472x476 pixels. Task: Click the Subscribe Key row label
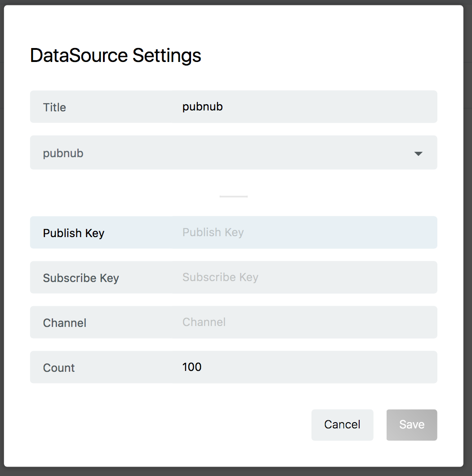[81, 278]
